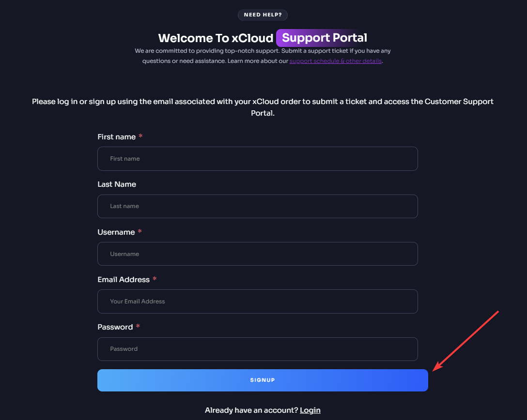Click the required asterisk beside Email Address
This screenshot has height=420, width=527.
[154, 279]
